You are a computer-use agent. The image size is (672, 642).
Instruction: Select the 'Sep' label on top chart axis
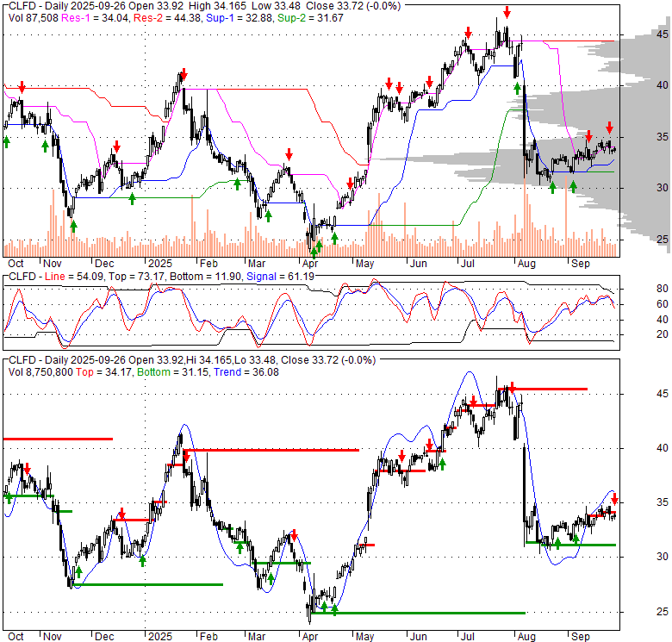[581, 263]
